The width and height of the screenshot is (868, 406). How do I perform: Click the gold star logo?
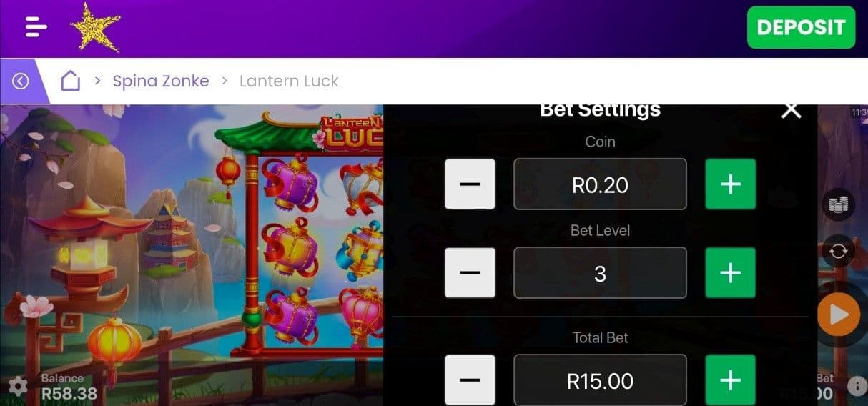95,27
